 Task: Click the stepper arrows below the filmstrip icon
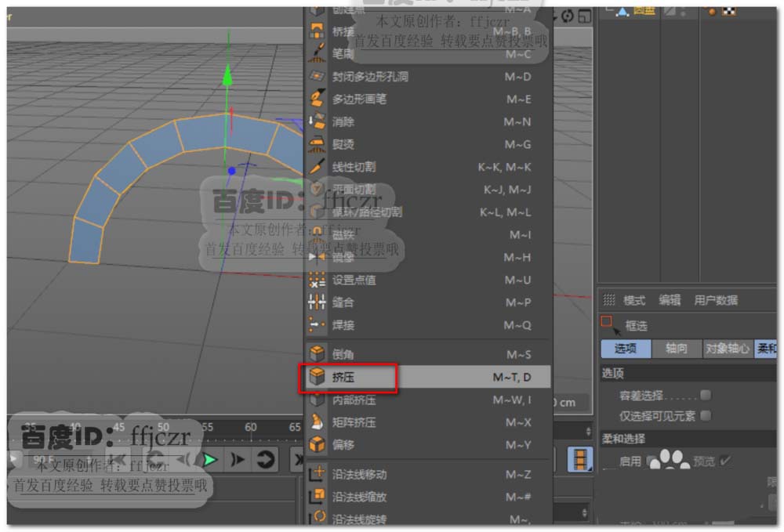point(585,512)
